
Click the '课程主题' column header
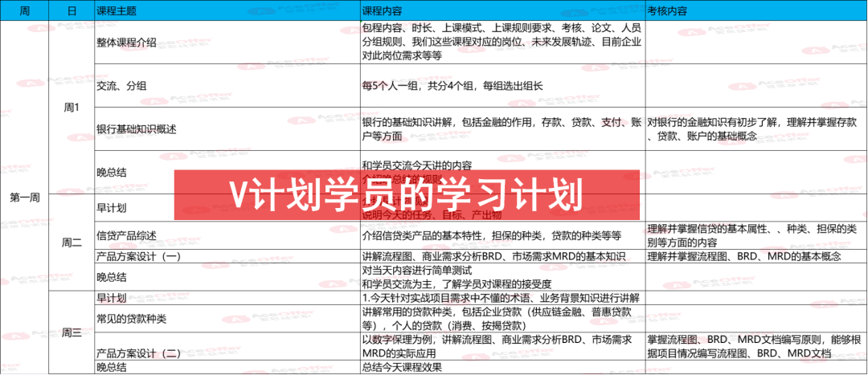coord(227,11)
